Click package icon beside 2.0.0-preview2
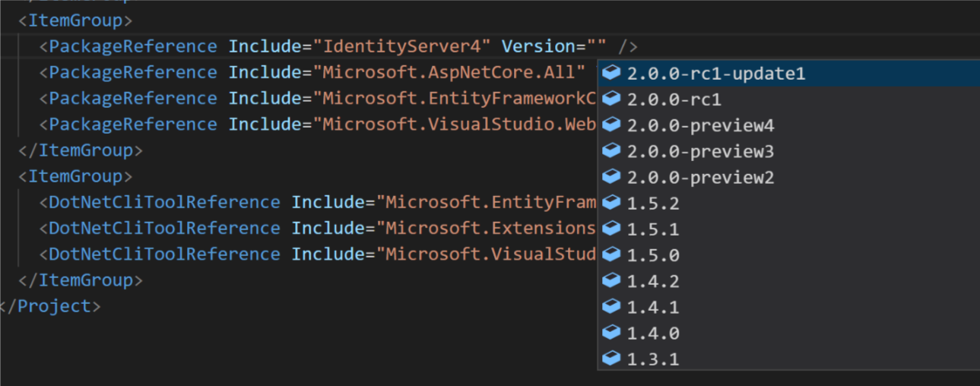 (611, 176)
